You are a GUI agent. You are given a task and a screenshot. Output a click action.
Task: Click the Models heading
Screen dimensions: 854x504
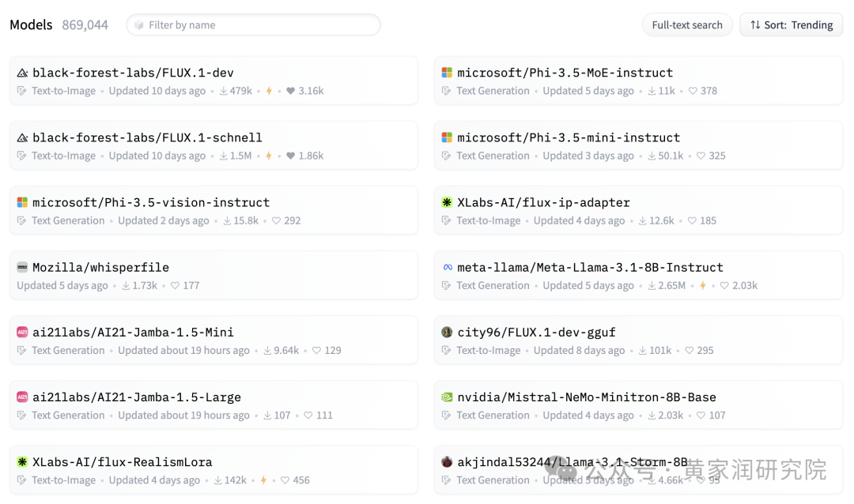[31, 25]
